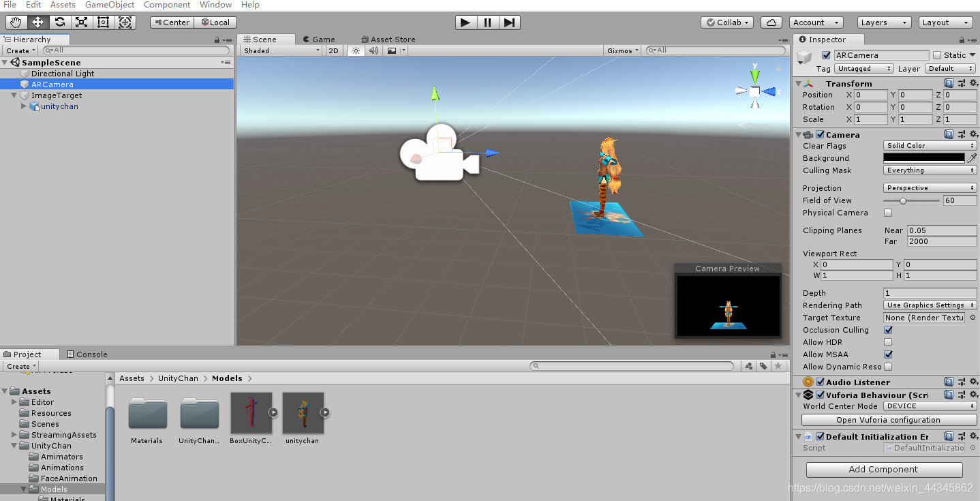
Task: Toggle Allow MSAA checkbox
Action: pyautogui.click(x=888, y=354)
